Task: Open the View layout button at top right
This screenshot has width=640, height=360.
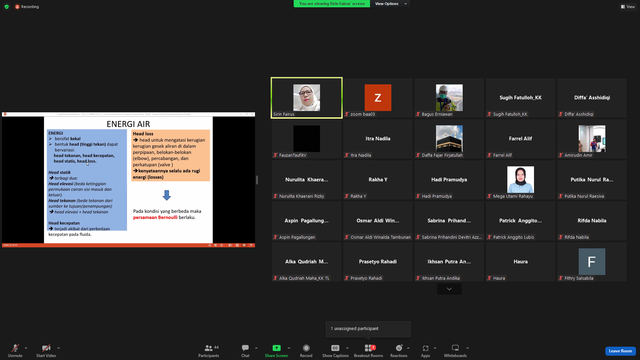Action: click(628, 7)
